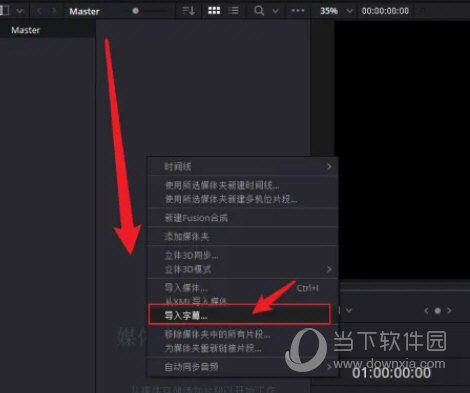Open the 立体3D模式 submenu

243,269
